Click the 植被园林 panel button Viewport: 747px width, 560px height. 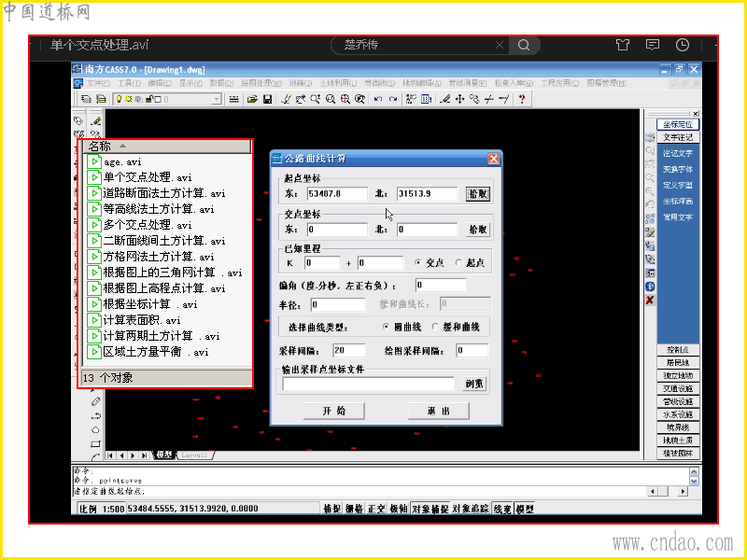[678, 454]
